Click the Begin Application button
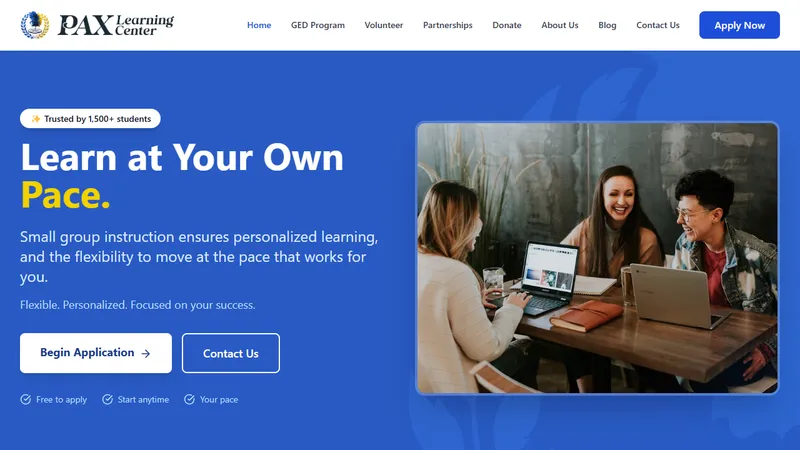This screenshot has width=800, height=450. pyautogui.click(x=96, y=353)
